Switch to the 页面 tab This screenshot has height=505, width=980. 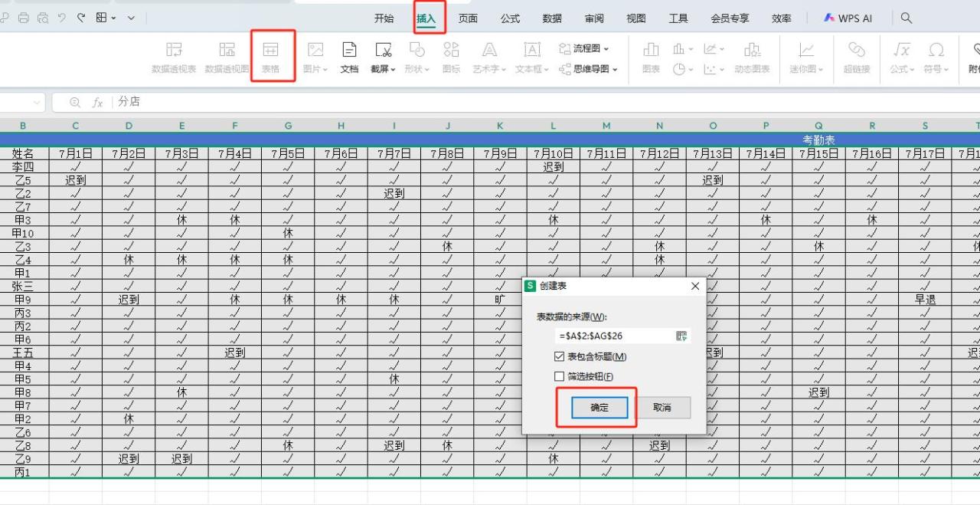[x=468, y=18]
